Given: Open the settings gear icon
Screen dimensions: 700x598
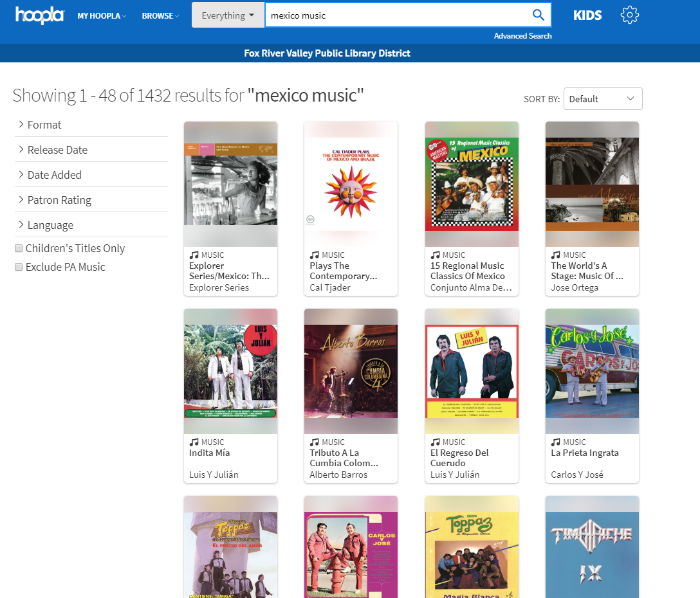Looking at the screenshot, I should click(x=629, y=15).
